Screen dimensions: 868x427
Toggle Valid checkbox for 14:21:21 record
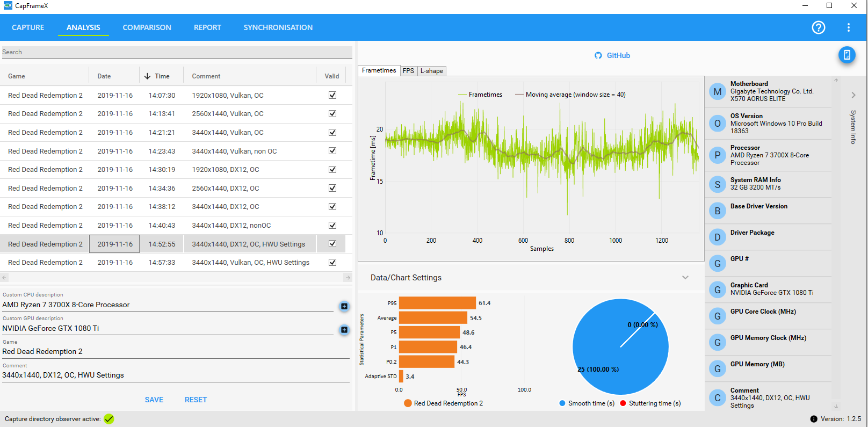click(332, 132)
